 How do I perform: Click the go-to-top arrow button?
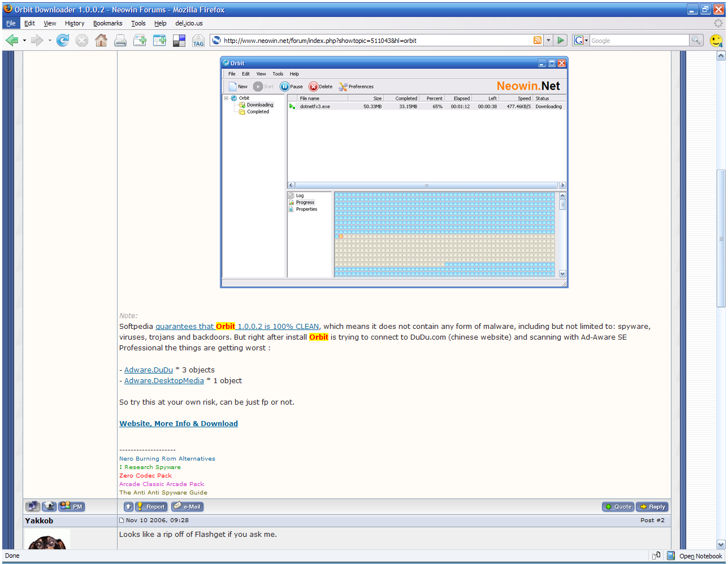pyautogui.click(x=128, y=507)
